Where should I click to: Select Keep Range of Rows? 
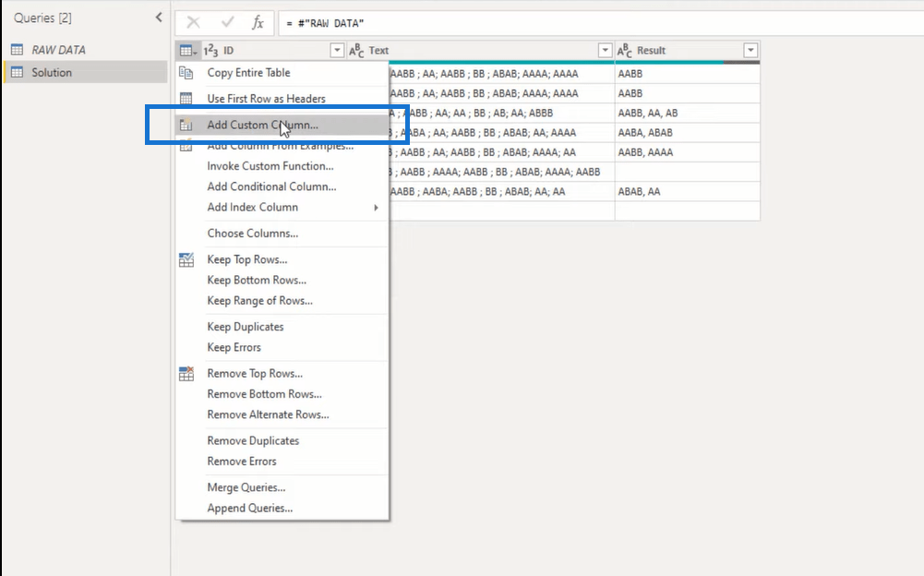[259, 301]
